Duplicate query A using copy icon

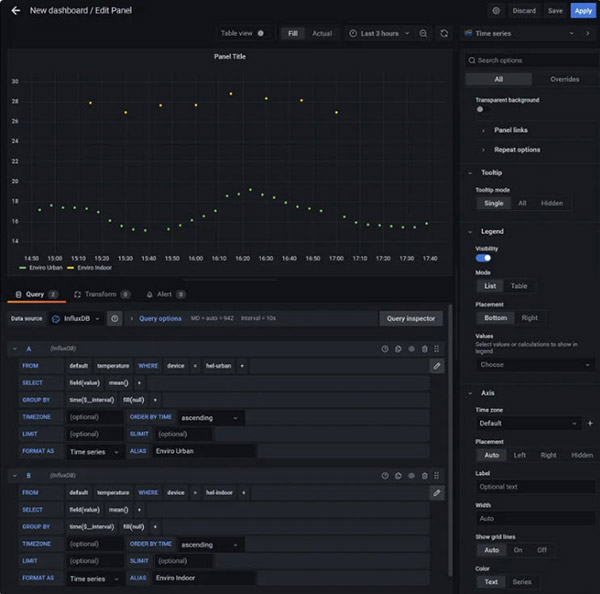[x=398, y=349]
